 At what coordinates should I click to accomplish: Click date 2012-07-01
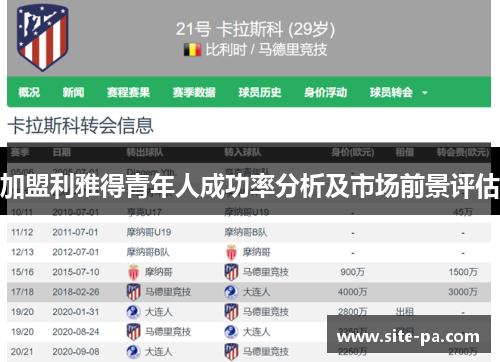coord(75,252)
